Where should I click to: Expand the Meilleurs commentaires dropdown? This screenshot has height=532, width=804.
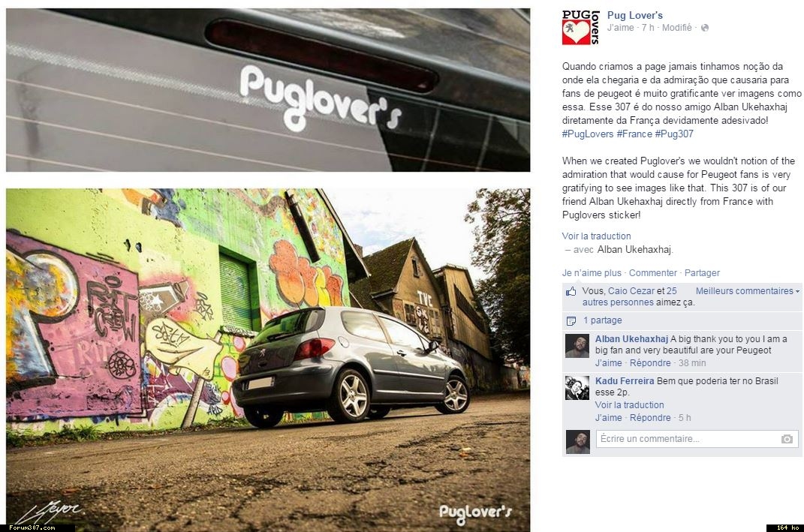(747, 291)
